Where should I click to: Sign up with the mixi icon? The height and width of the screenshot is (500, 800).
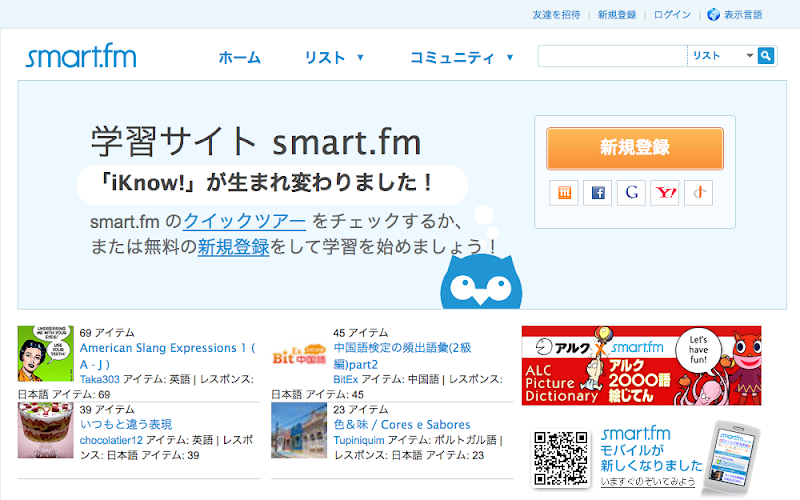point(564,193)
